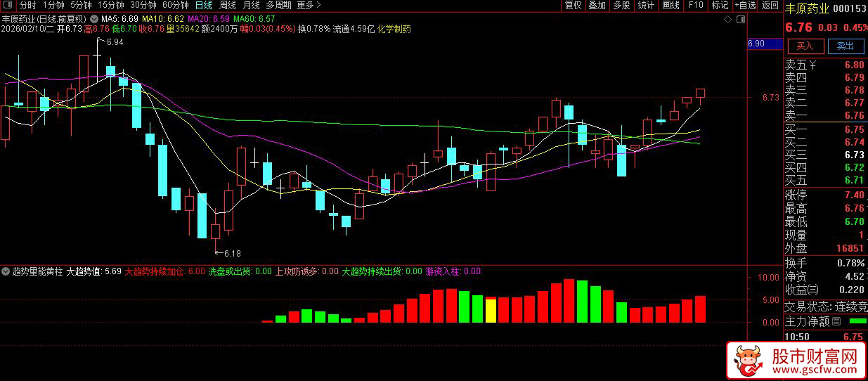Open the 多股 multi-stock view
Screen dimensions: 868x381
click(621, 5)
